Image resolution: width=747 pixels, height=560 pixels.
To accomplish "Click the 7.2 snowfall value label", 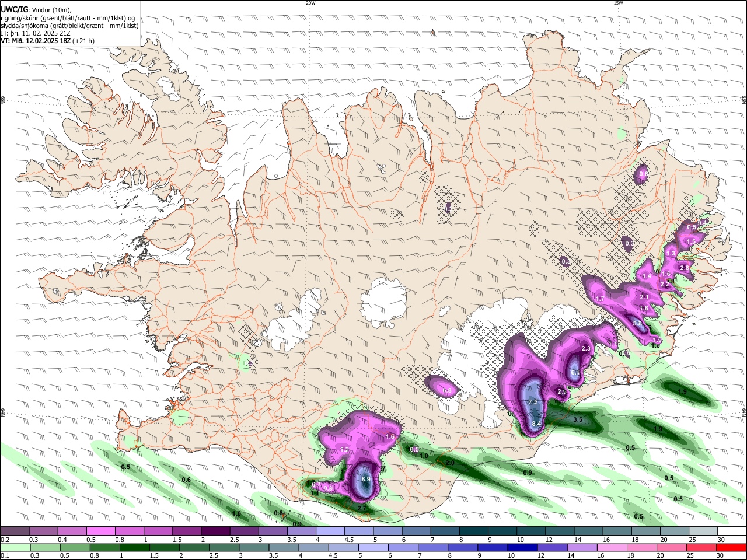I will (x=532, y=402).
